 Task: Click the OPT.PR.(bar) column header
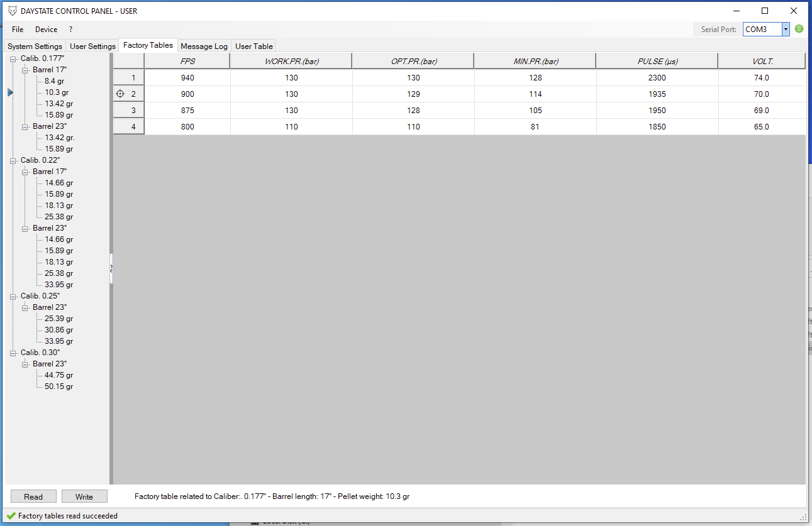(413, 61)
